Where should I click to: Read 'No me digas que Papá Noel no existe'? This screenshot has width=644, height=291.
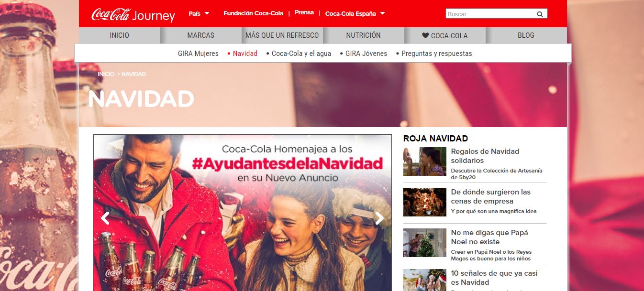(x=489, y=237)
